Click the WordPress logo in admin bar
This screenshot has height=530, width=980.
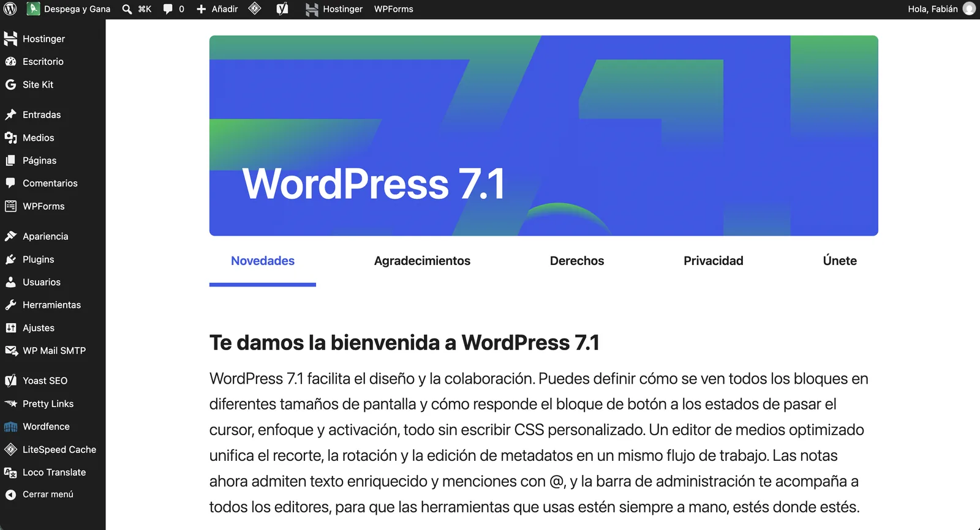[x=10, y=9]
